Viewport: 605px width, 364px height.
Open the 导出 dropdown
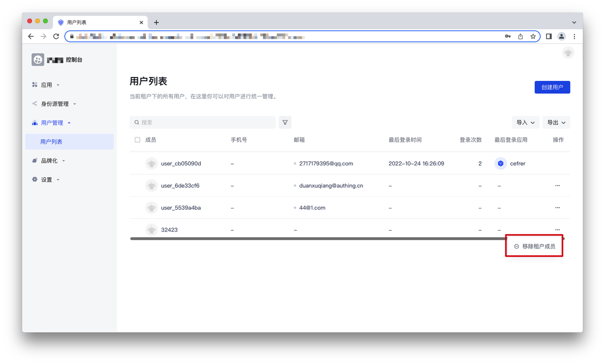pyautogui.click(x=556, y=122)
